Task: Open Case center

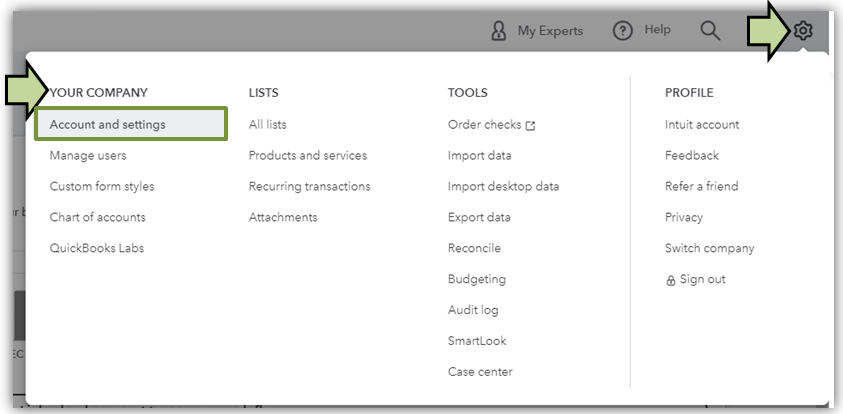Action: pos(480,372)
